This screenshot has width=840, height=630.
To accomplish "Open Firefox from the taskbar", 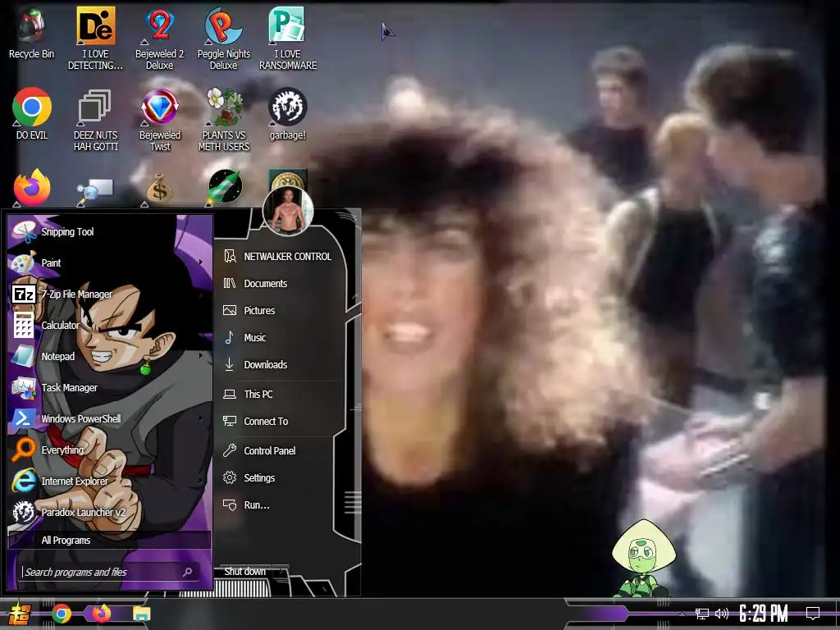I will point(101,613).
